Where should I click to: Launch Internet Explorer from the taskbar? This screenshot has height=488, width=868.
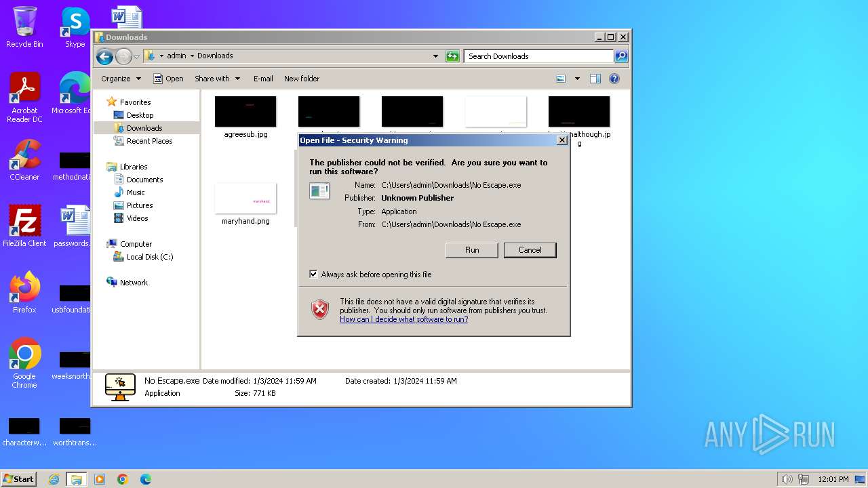[54, 479]
